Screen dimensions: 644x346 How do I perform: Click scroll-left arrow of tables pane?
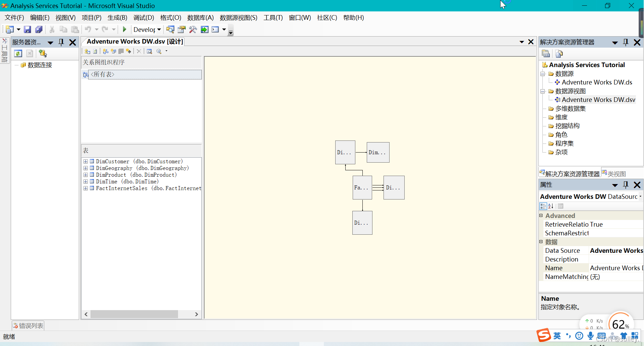(x=86, y=314)
